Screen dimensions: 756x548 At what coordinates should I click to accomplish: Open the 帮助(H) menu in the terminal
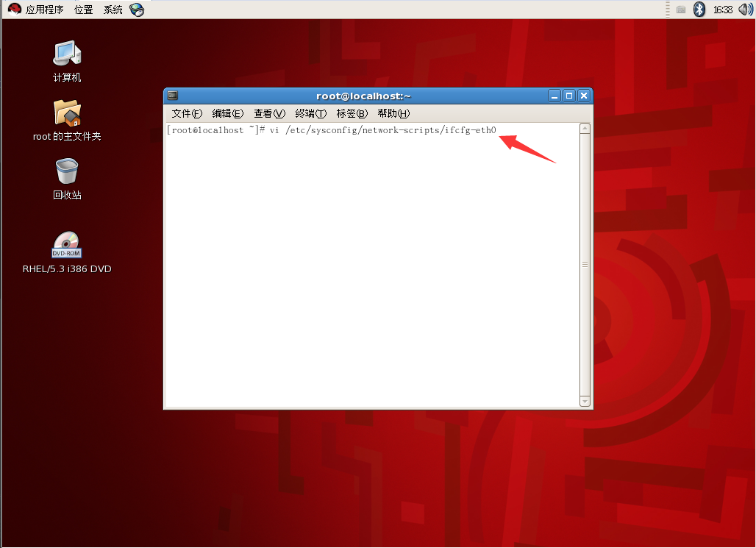[x=392, y=113]
